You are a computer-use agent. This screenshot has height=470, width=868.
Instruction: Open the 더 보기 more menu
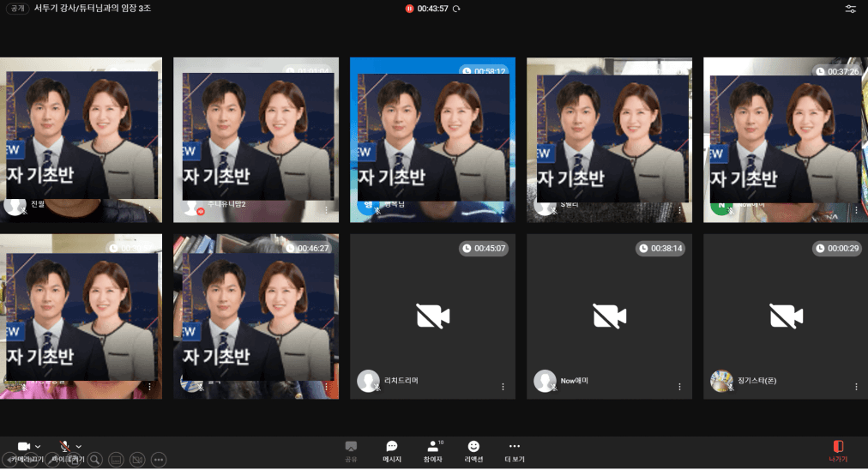point(514,451)
